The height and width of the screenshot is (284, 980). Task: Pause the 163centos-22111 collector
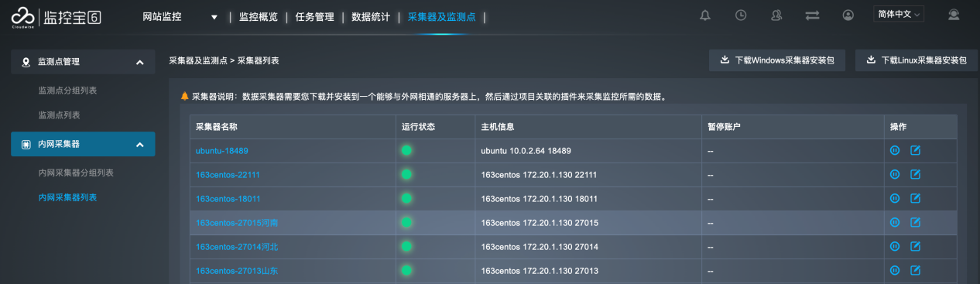(x=895, y=174)
